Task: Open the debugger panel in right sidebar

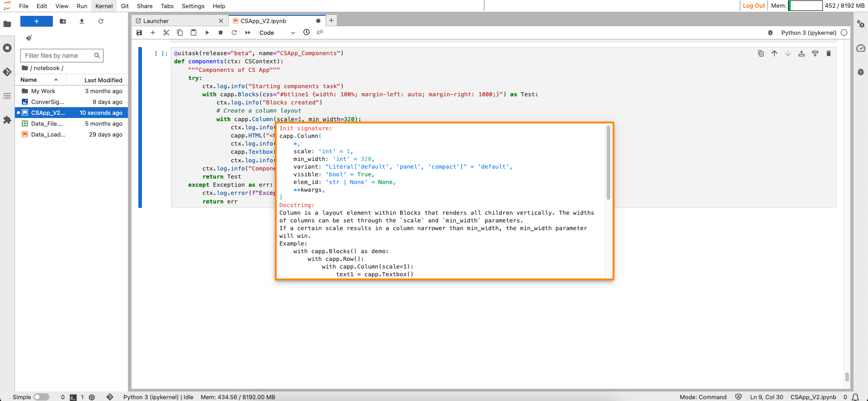Action: point(861,72)
